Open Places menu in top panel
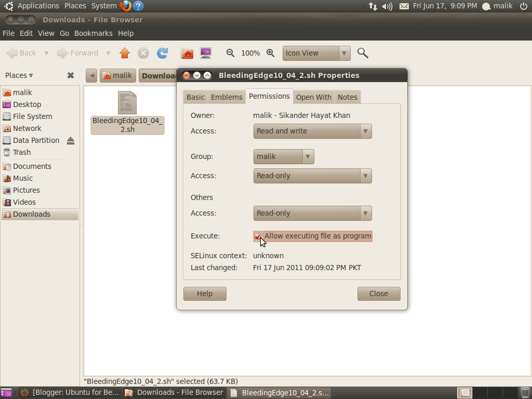Screen dimensions: 532x399 point(75,6)
